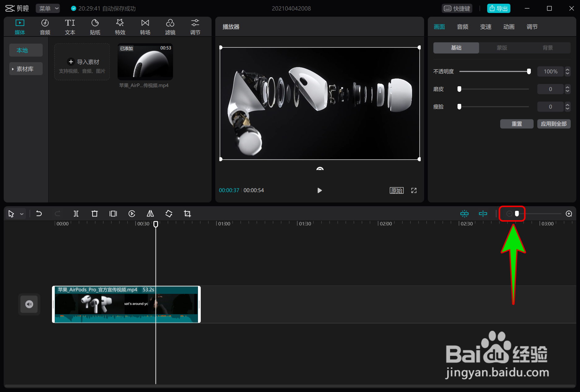The width and height of the screenshot is (580, 392).
Task: Click the crop icon in timeline toolbar
Action: pyautogui.click(x=187, y=214)
